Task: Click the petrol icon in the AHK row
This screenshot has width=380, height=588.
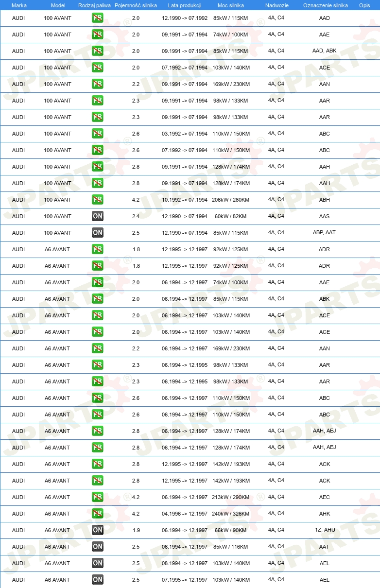Action: (x=98, y=514)
